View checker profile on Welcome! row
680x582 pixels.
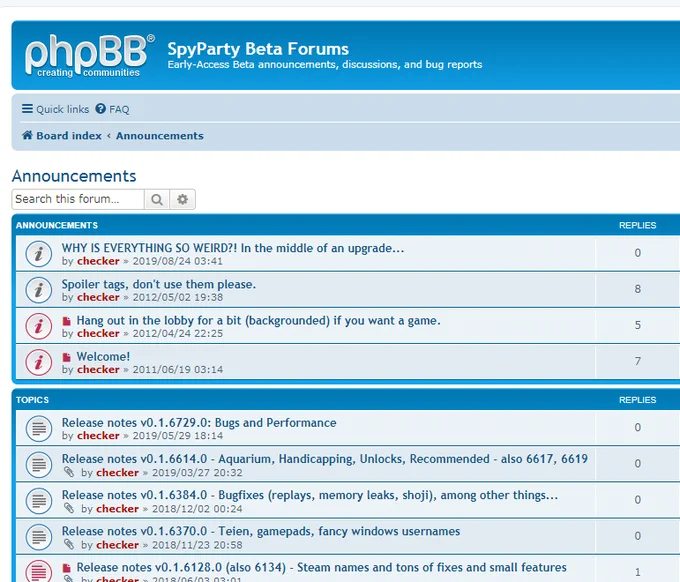(x=98, y=369)
